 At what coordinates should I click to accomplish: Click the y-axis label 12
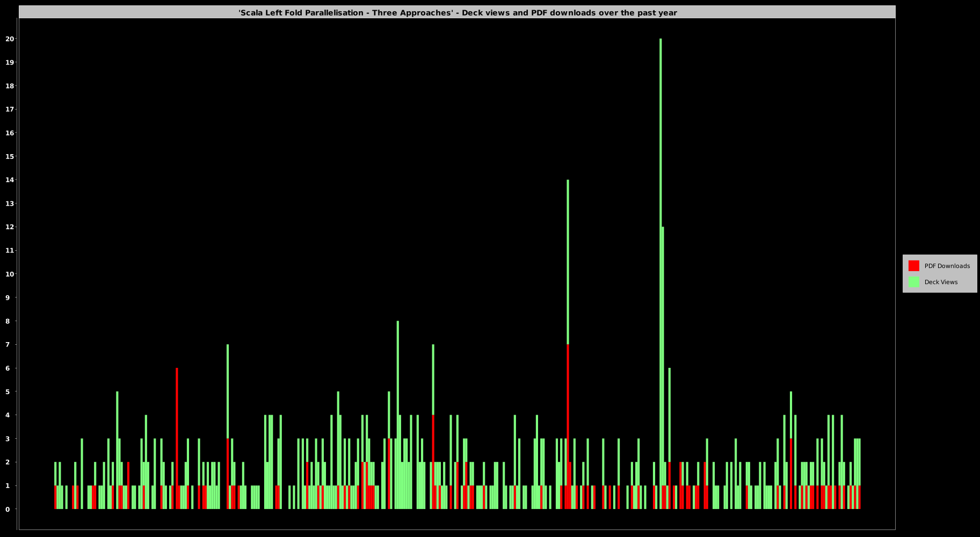pyautogui.click(x=9, y=227)
